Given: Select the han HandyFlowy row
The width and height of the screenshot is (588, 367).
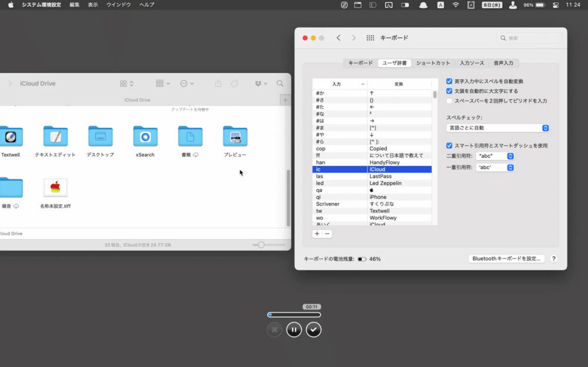Looking at the screenshot, I should pos(372,162).
